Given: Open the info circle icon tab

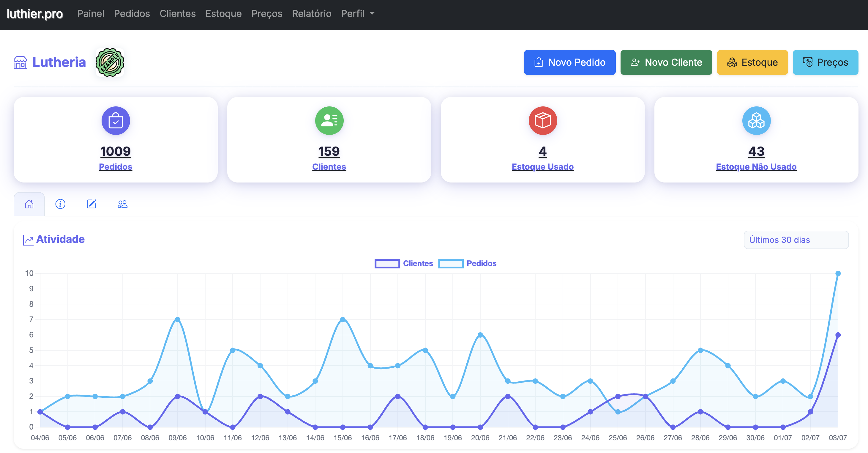Looking at the screenshot, I should coord(60,204).
